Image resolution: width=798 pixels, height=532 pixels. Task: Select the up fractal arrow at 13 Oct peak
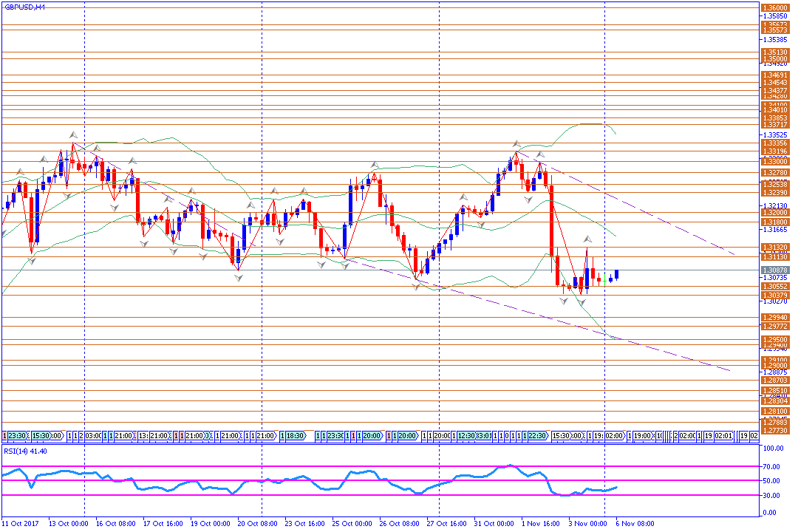(73, 134)
